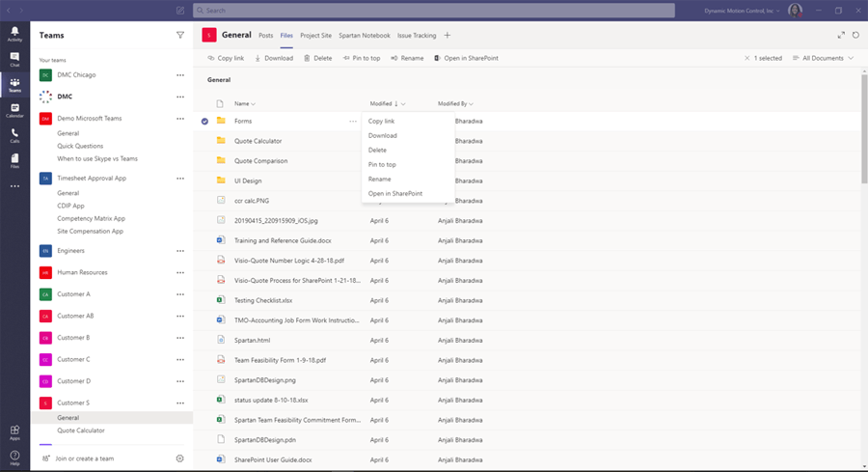Image resolution: width=868 pixels, height=472 pixels.
Task: Open manage teams gear icon
Action: [180, 458]
